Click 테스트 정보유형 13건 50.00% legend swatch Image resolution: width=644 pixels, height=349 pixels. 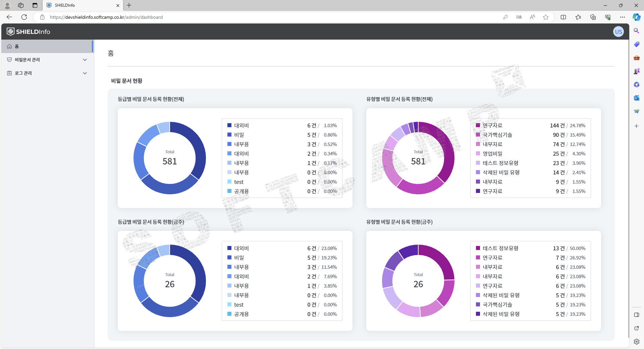tap(478, 248)
